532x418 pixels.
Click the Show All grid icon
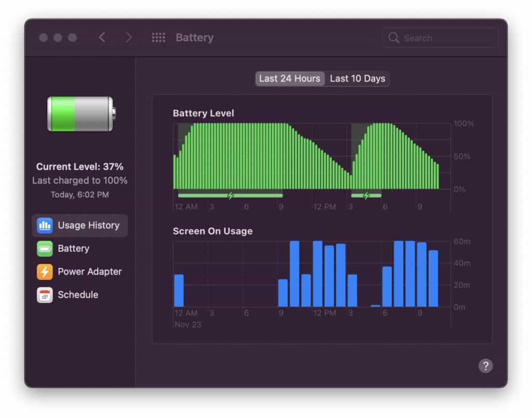[x=158, y=37]
